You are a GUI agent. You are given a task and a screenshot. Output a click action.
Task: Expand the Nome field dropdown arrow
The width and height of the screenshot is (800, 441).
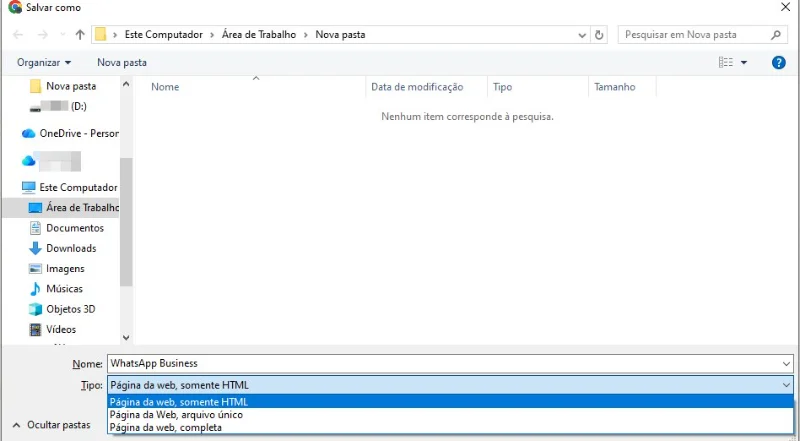[786, 364]
